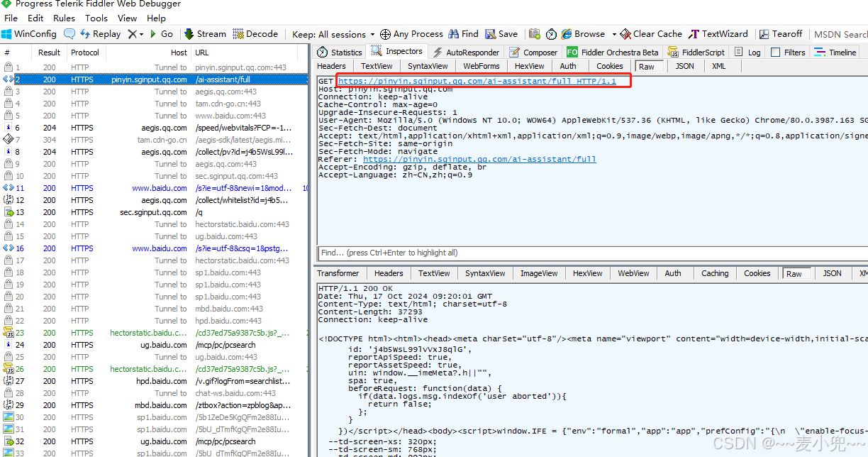This screenshot has width=868, height=457.
Task: Click the Remove sessions X icon
Action: click(x=132, y=33)
